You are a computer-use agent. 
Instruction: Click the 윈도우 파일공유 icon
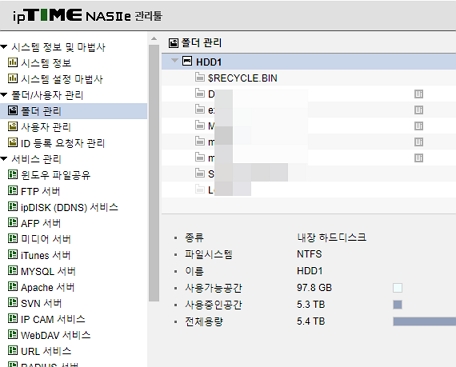pyautogui.click(x=13, y=174)
